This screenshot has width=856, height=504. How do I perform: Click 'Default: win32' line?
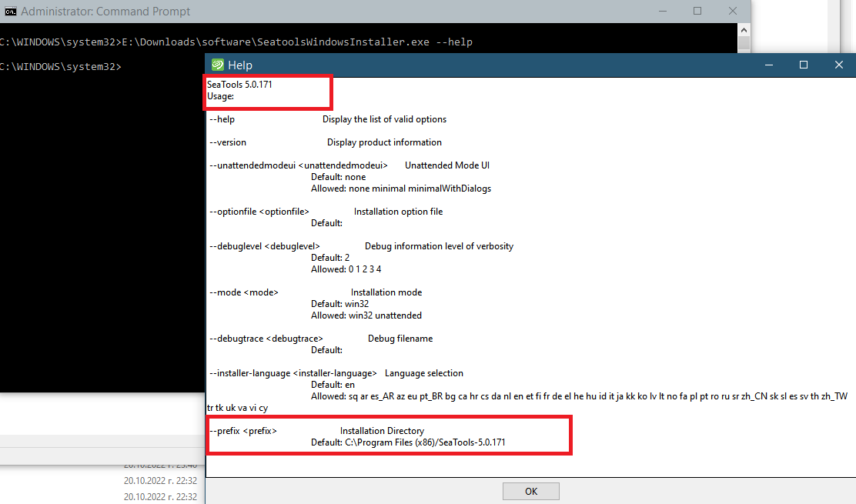click(339, 304)
